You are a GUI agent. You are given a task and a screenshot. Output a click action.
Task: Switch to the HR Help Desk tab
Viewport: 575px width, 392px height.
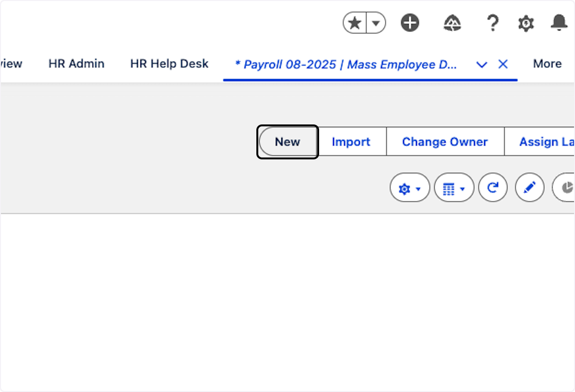point(169,64)
